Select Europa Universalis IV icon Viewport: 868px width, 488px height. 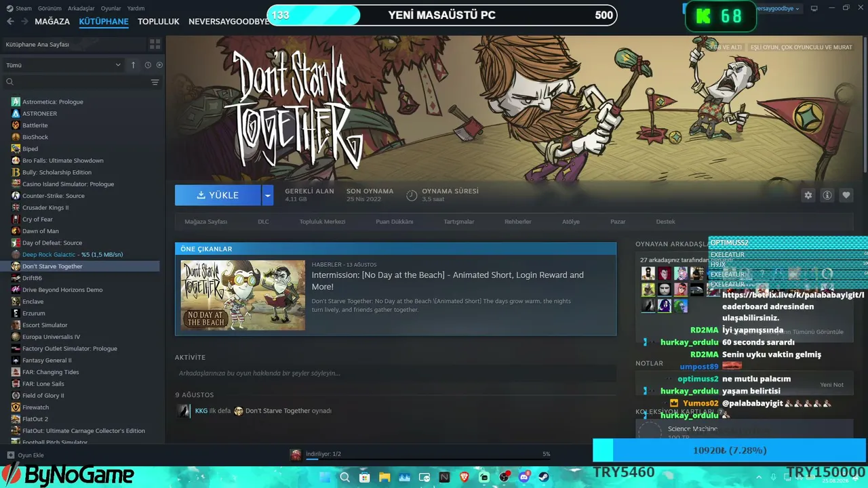16,337
